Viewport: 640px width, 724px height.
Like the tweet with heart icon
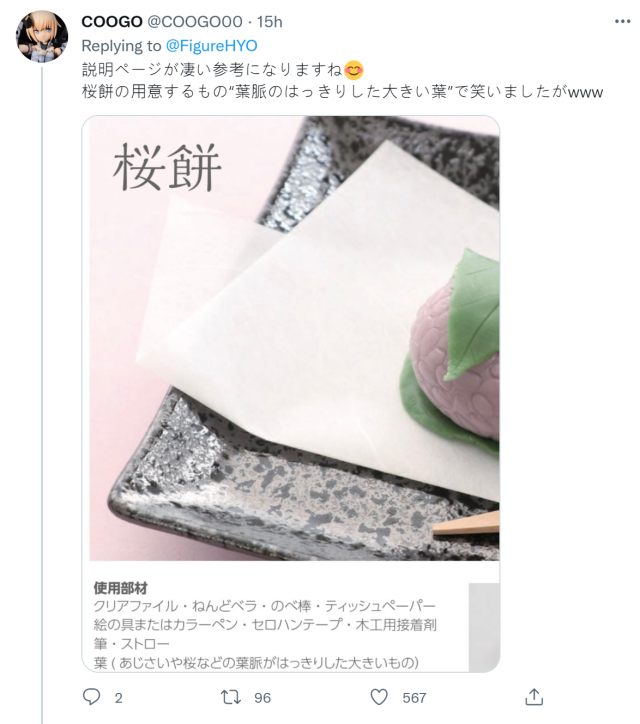[x=379, y=697]
